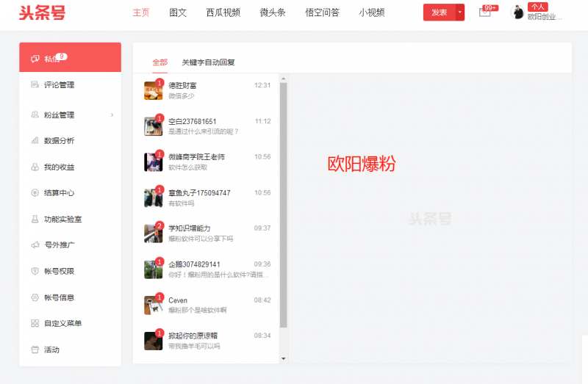Go to 西瓜视频 in top navigation
Viewport: 588px width, 384px height.
coord(223,12)
